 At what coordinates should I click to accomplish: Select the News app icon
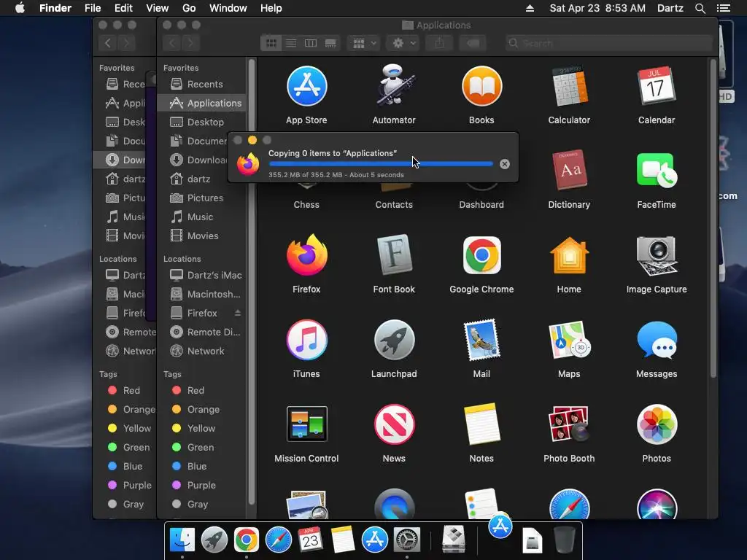coord(394,424)
